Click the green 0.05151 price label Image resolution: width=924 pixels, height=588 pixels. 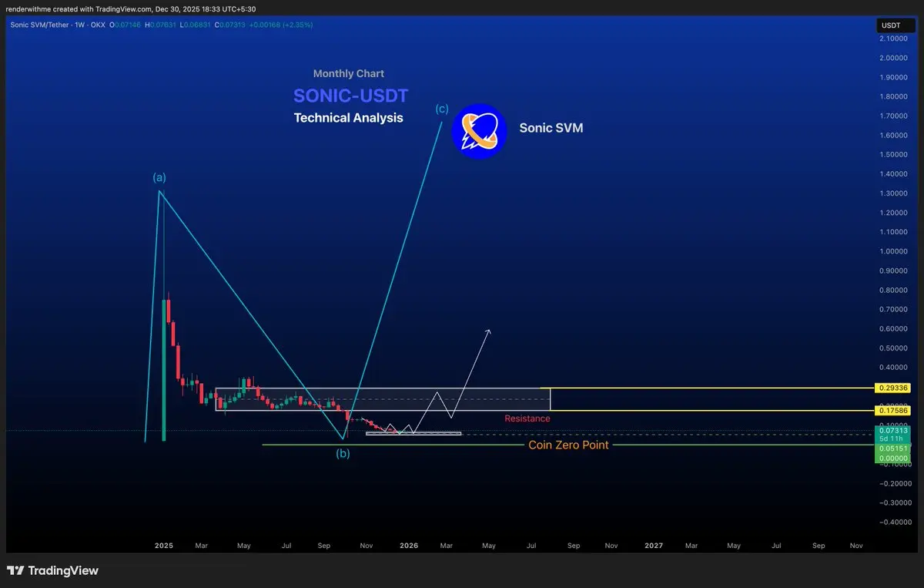(891, 449)
